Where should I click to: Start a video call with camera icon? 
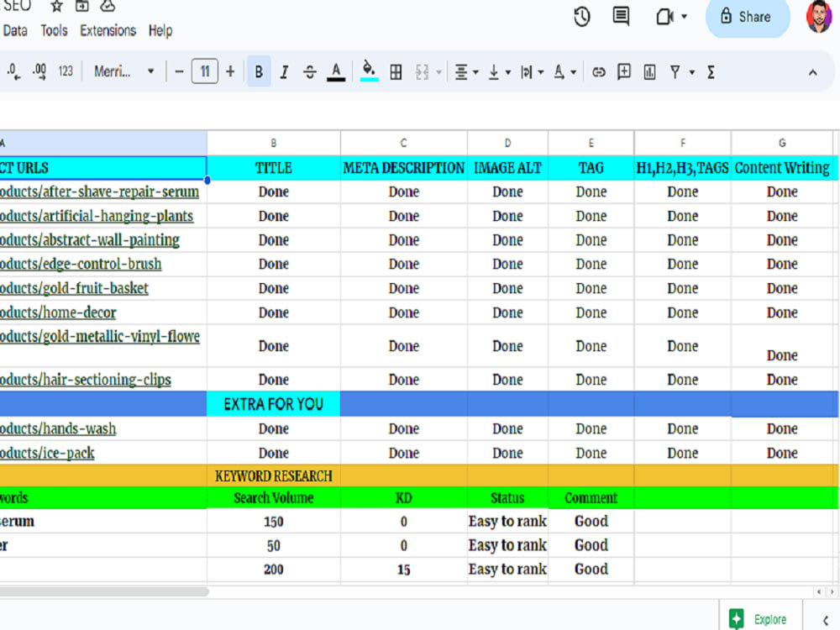click(x=664, y=17)
